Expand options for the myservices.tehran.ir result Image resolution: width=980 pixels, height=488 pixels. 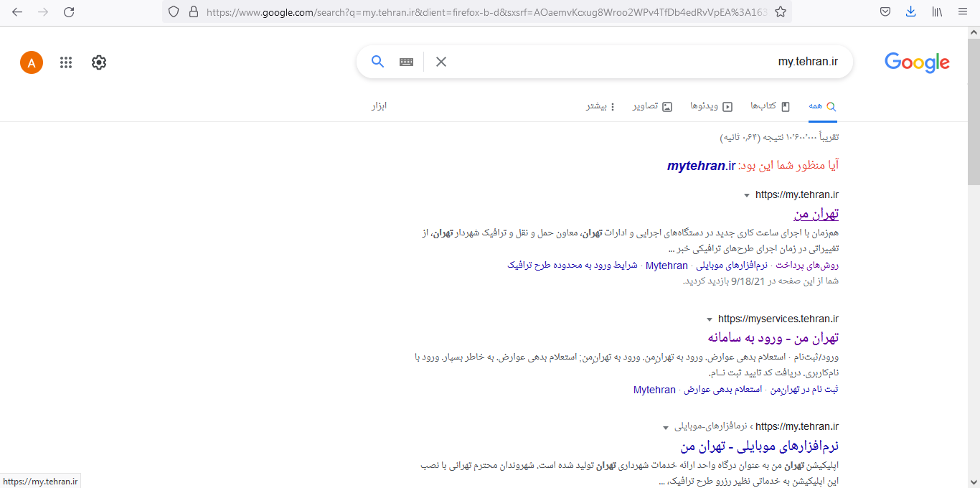click(x=709, y=318)
